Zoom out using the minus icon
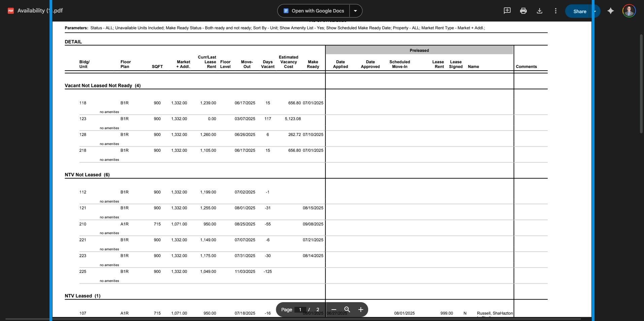Image resolution: width=644 pixels, height=321 pixels. (x=334, y=310)
